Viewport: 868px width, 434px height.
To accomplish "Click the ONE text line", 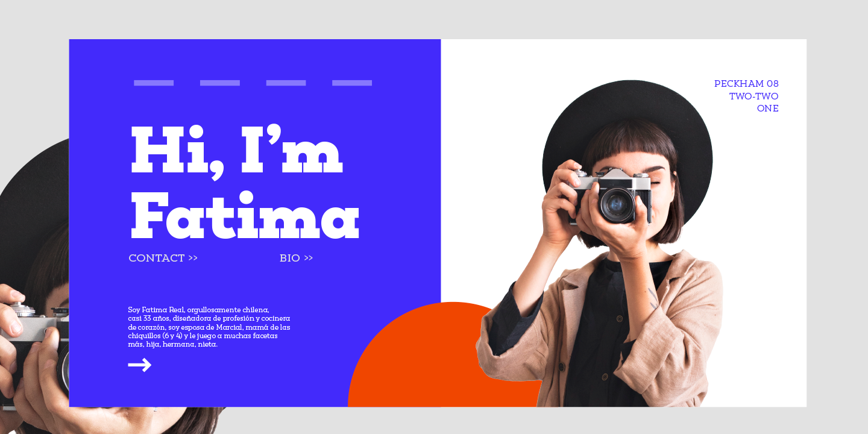I will 768,108.
